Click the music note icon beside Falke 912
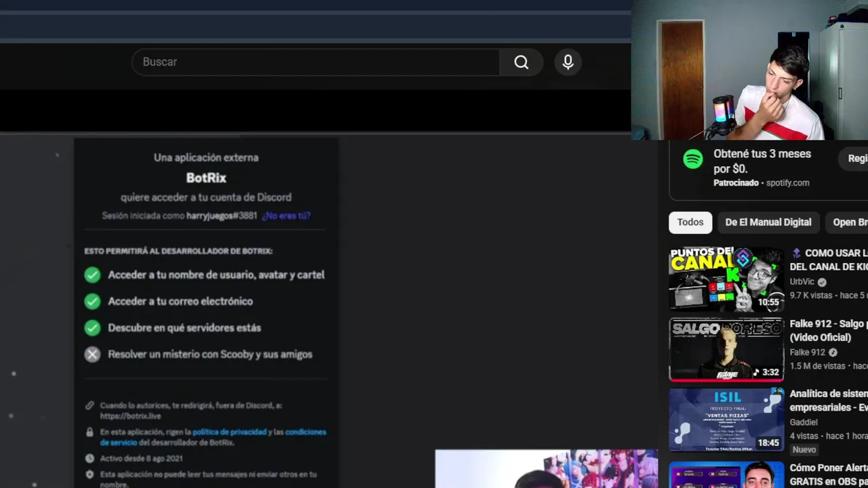The width and height of the screenshot is (868, 488). coord(833,352)
